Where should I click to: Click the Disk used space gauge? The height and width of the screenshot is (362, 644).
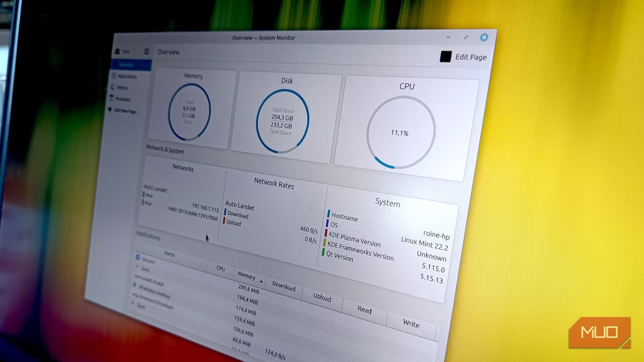click(282, 121)
